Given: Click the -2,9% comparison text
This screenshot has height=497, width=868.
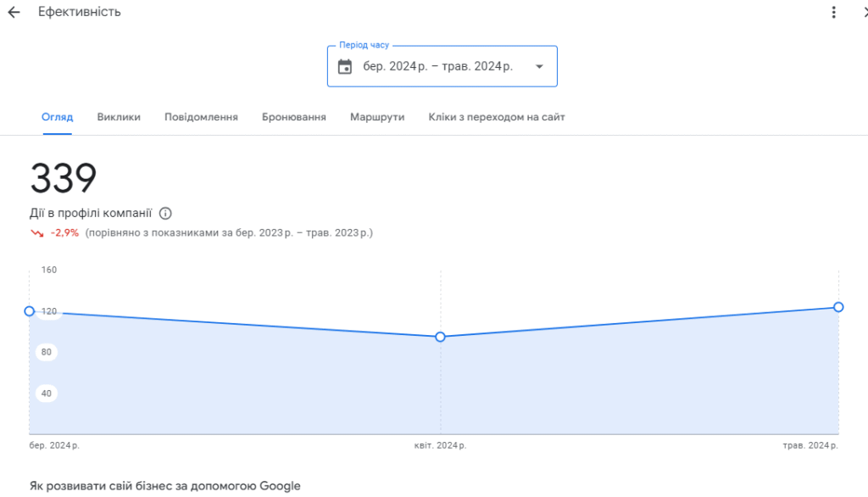Looking at the screenshot, I should (64, 232).
